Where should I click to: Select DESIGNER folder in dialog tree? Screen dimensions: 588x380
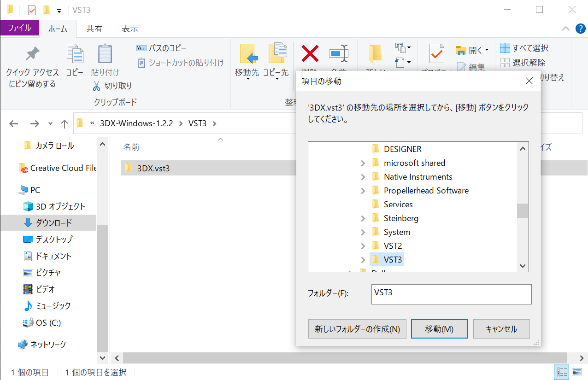click(397, 149)
